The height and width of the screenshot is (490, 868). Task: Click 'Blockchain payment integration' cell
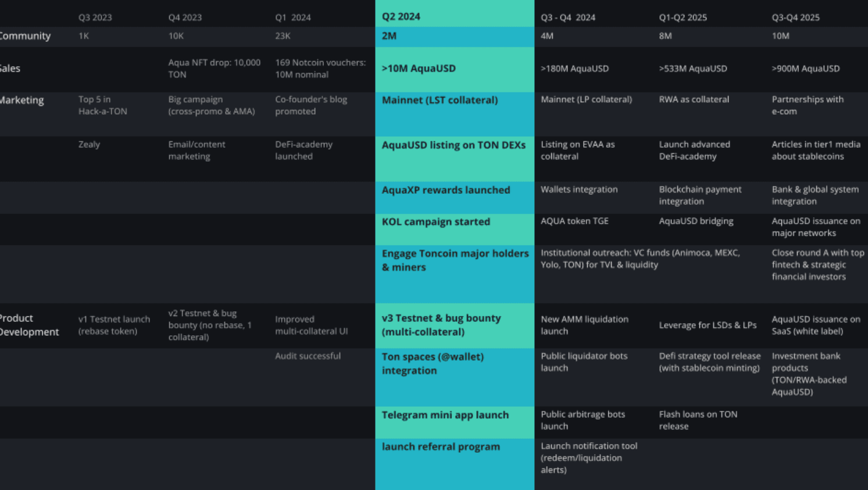click(700, 195)
